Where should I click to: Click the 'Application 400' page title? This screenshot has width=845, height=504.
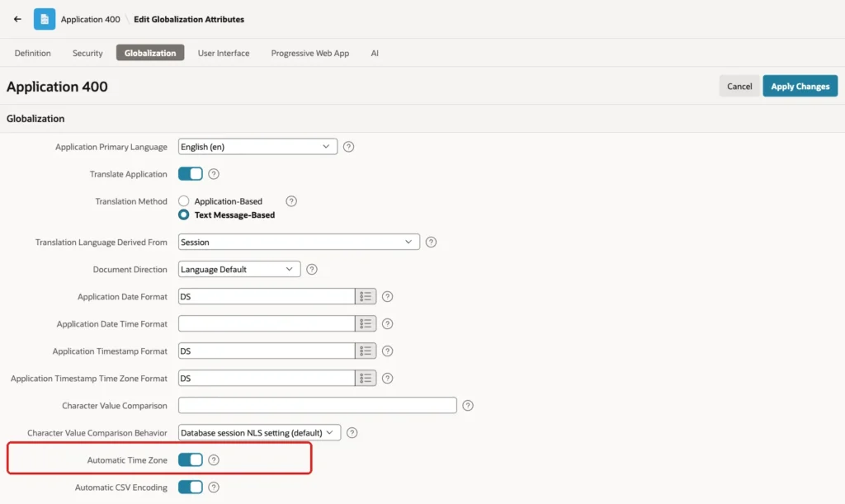coord(57,87)
